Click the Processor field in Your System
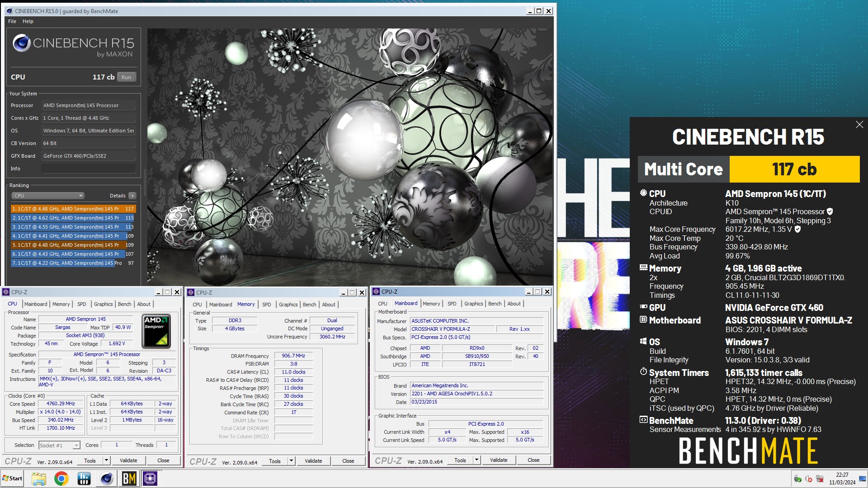868x488 pixels. [x=89, y=105]
